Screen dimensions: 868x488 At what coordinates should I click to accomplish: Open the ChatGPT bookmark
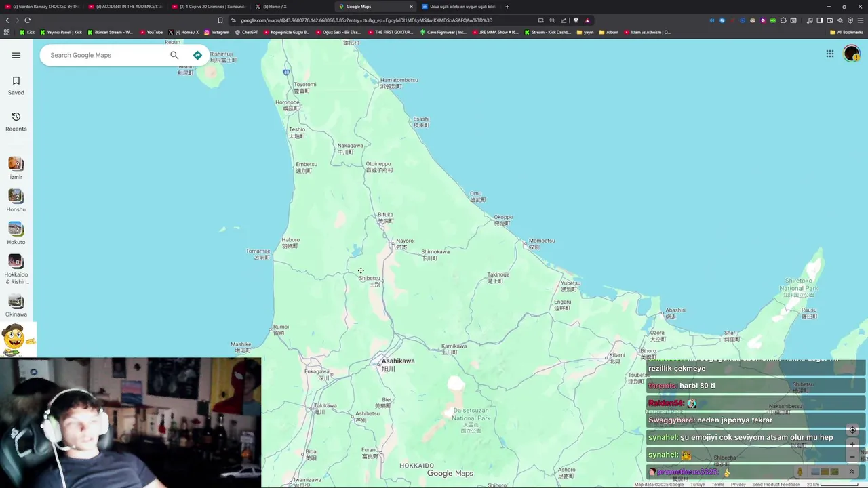pyautogui.click(x=247, y=32)
